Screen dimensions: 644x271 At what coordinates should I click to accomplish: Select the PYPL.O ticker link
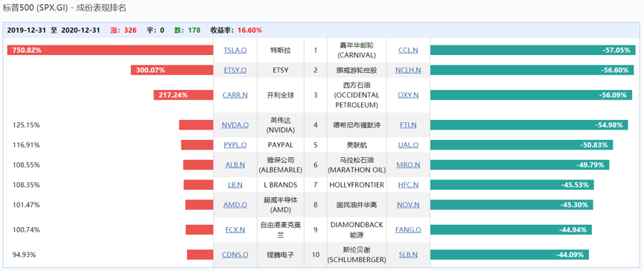[235, 144]
